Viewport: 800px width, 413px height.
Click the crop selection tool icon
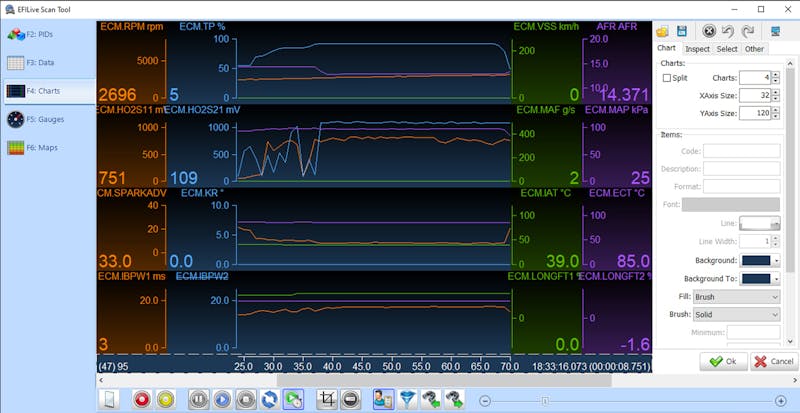325,399
